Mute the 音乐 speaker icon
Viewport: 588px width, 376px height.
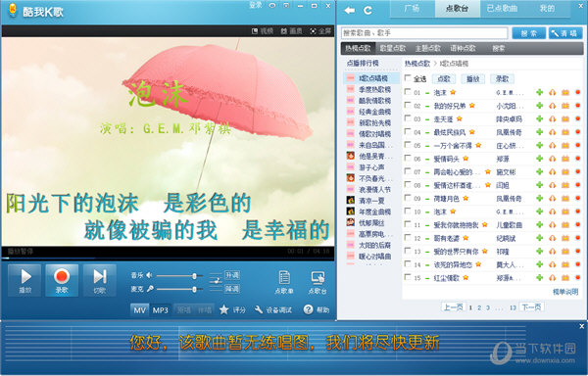pyautogui.click(x=149, y=275)
